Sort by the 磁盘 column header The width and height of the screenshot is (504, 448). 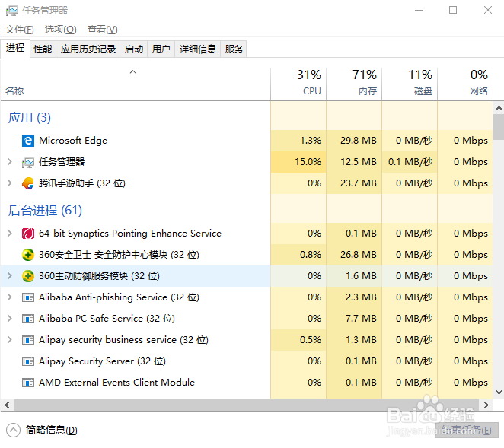click(410, 84)
